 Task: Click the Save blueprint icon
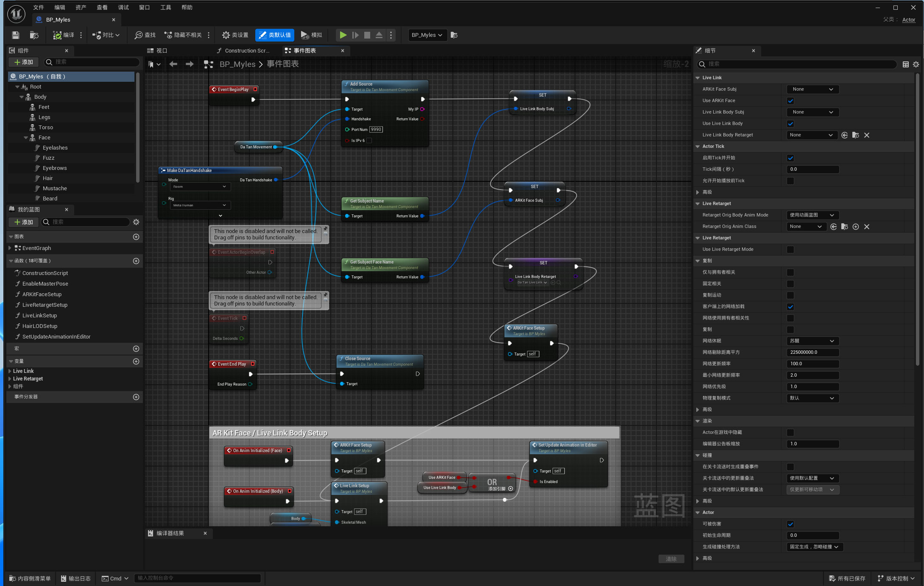(16, 35)
